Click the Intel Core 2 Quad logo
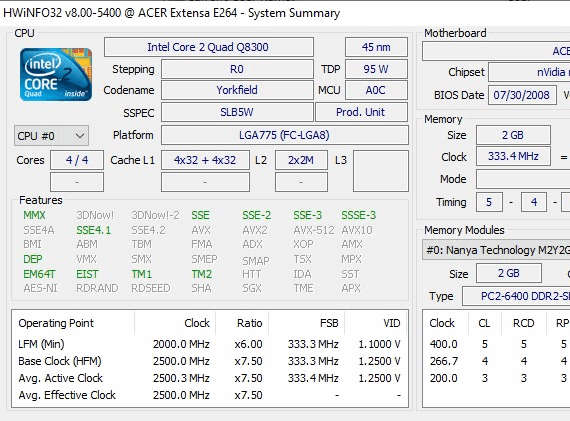Viewport: 570px width, 421px height. point(56,74)
